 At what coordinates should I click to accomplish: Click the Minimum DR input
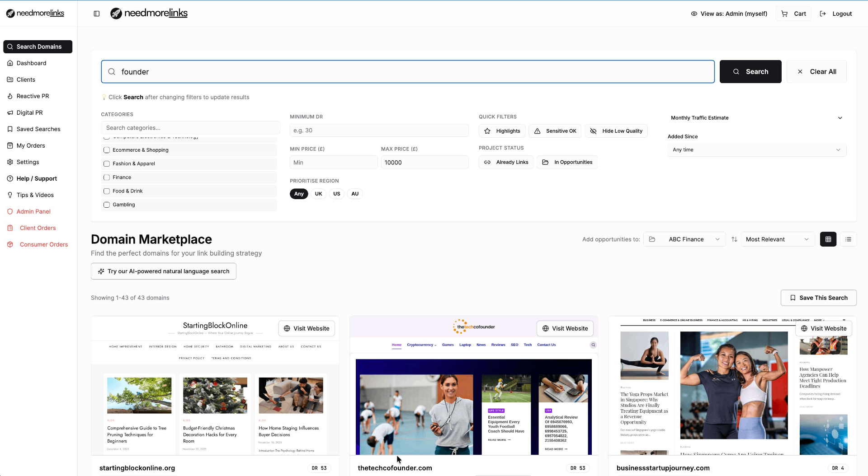379,131
